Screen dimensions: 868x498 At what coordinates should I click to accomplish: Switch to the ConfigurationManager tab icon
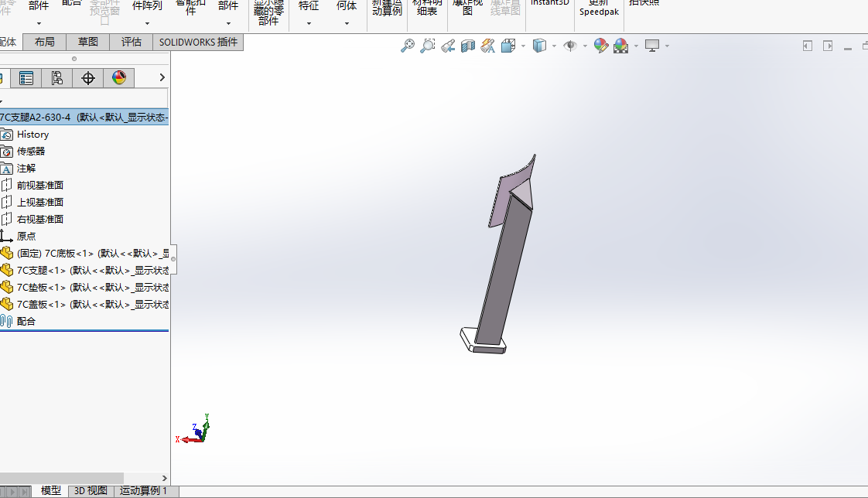57,78
